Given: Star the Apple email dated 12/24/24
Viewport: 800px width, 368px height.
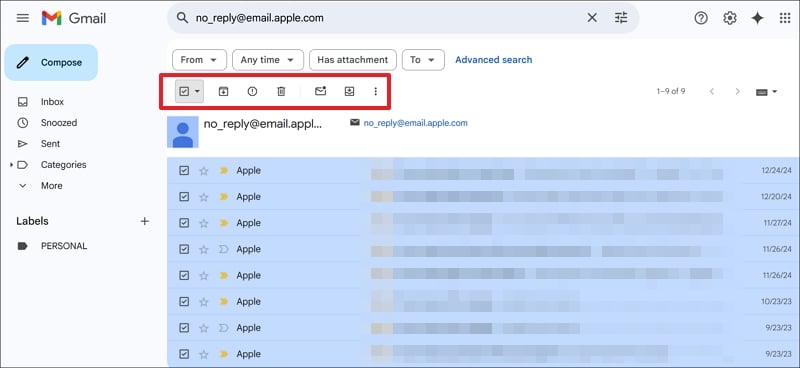Looking at the screenshot, I should pyautogui.click(x=204, y=171).
